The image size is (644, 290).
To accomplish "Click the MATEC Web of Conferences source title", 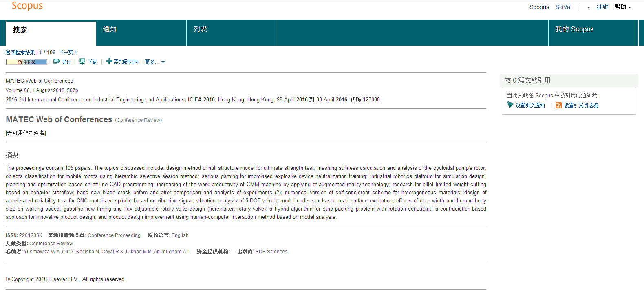I will pyautogui.click(x=40, y=81).
